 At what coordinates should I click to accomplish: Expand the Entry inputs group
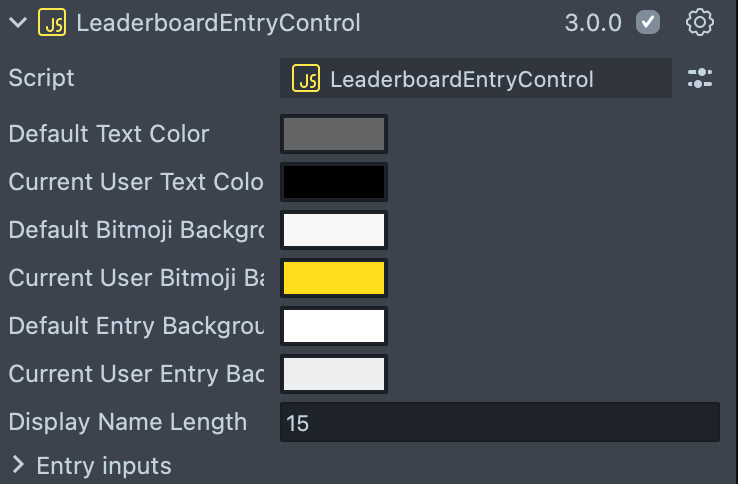point(18,466)
